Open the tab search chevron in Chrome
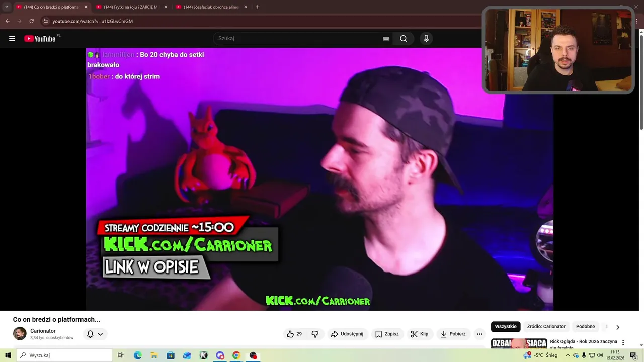The width and height of the screenshot is (644, 362). [7, 7]
